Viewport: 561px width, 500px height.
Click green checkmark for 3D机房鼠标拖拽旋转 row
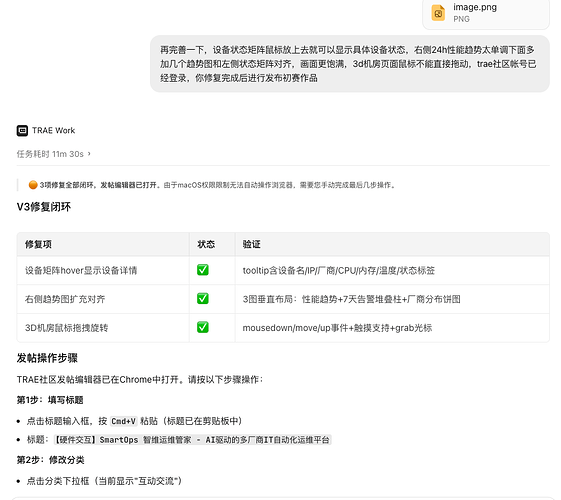click(x=203, y=327)
